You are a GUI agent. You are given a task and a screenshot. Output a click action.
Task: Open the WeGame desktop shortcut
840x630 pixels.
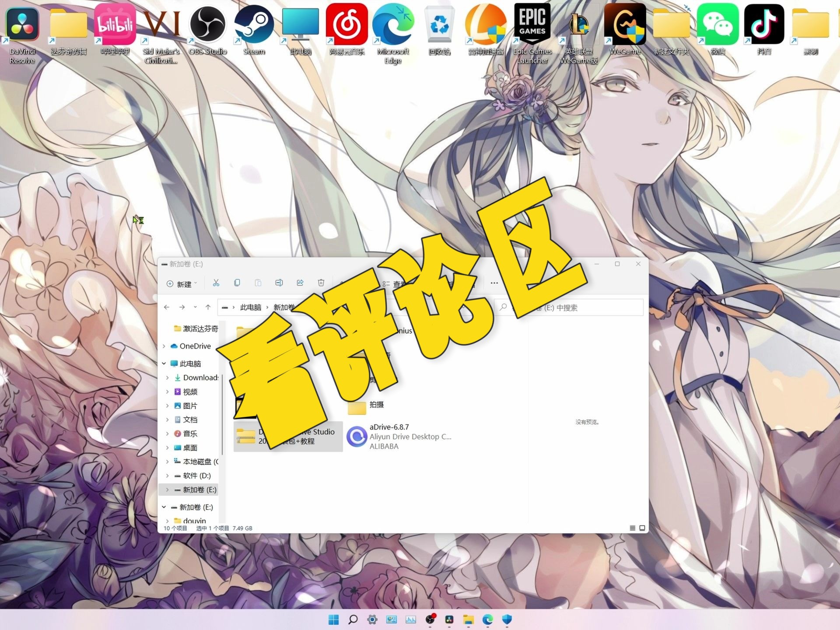[x=625, y=31]
